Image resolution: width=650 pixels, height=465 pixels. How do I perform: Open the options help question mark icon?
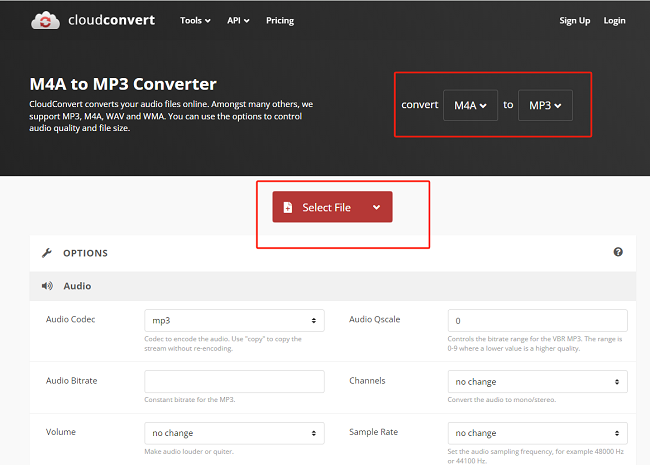(618, 252)
